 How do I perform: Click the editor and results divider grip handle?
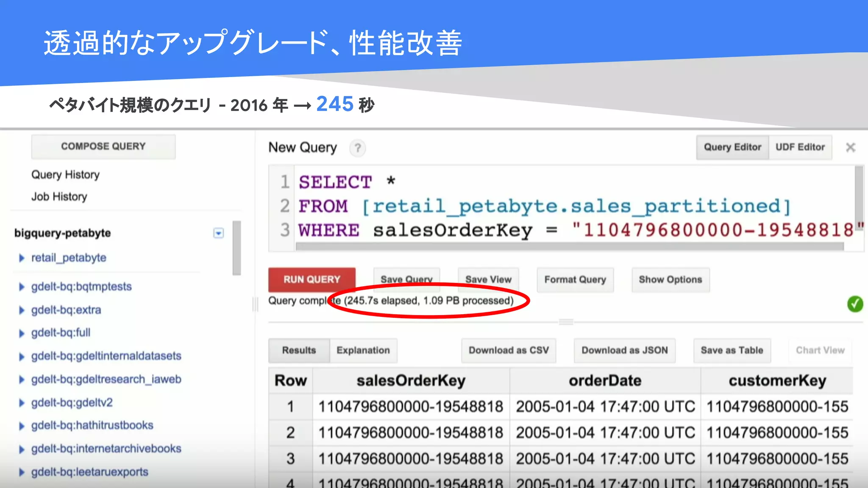(x=566, y=322)
